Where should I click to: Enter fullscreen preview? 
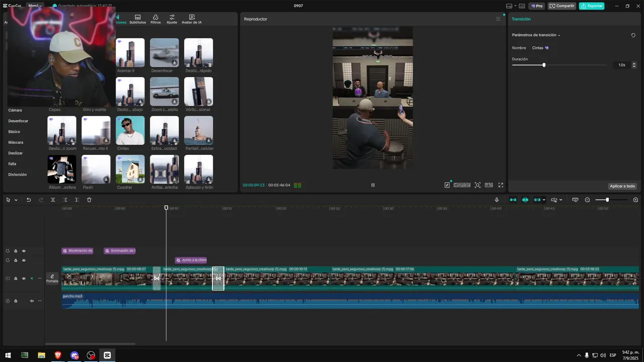501,185
